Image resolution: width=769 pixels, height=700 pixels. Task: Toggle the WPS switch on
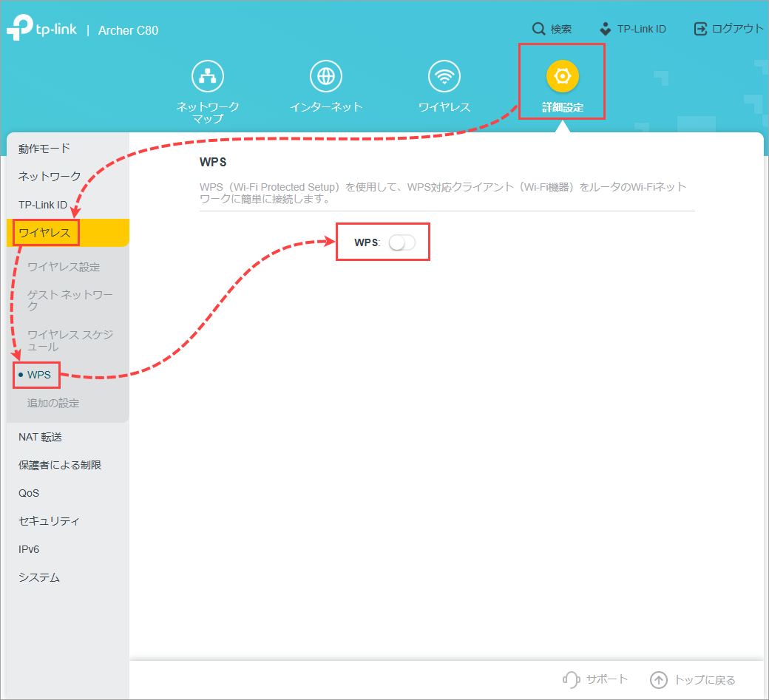(402, 242)
